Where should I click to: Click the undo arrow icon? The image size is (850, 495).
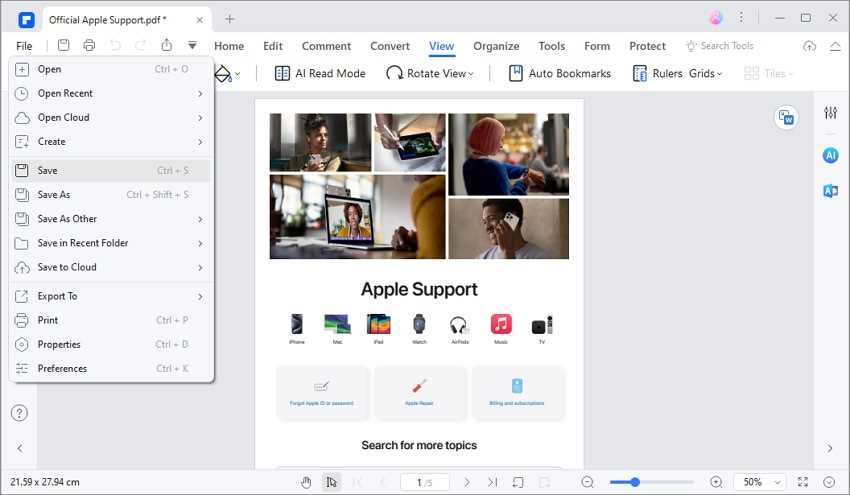115,46
